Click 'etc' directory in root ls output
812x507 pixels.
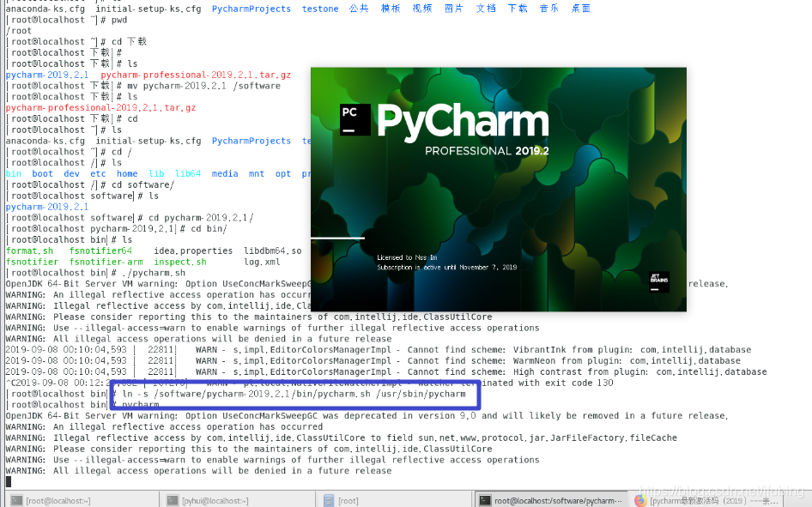(98, 174)
